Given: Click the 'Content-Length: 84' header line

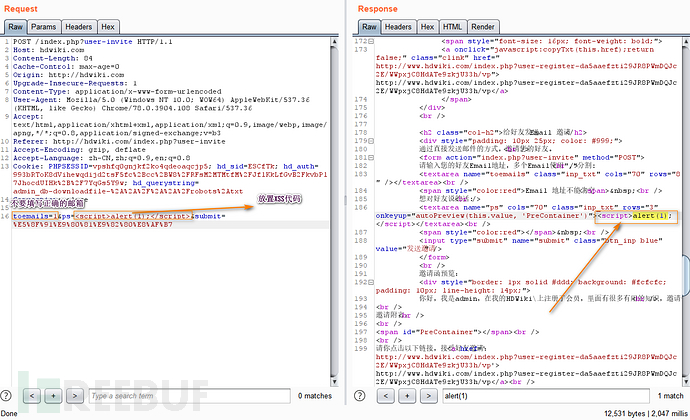Looking at the screenshot, I should (x=52, y=59).
